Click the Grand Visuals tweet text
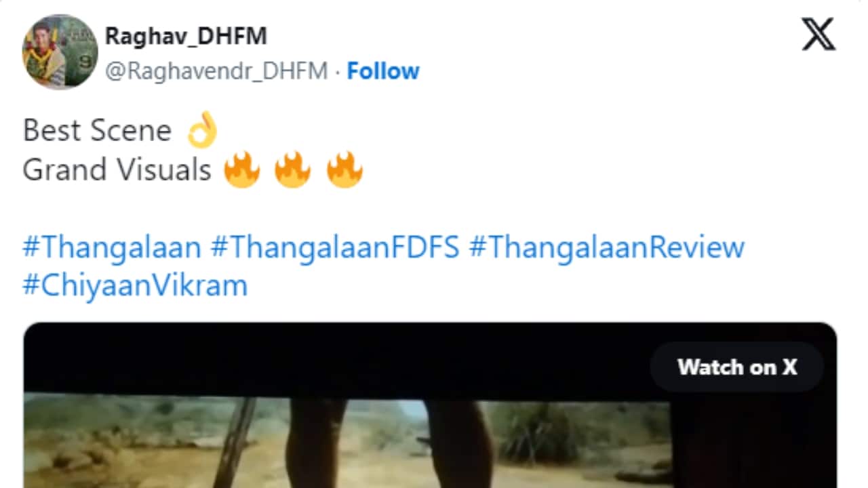Viewport: 868px width, 488px height. [117, 169]
